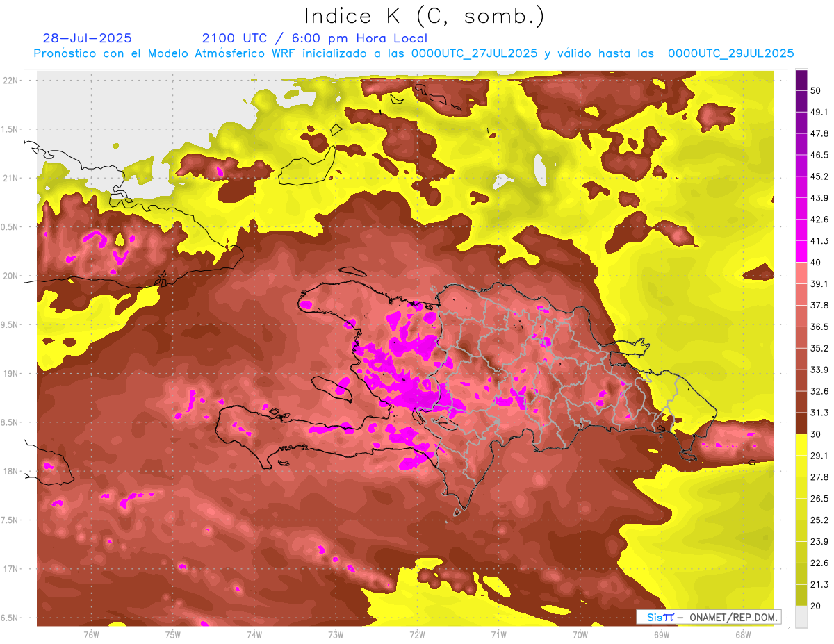
Task: Click the legend value '49.1'
Action: point(820,113)
